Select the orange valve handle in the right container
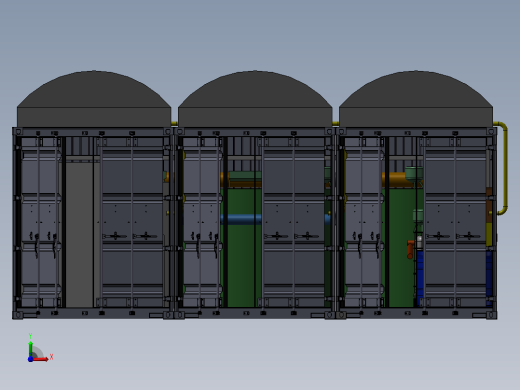Viewport: 520px width, 390px height. coord(410,249)
